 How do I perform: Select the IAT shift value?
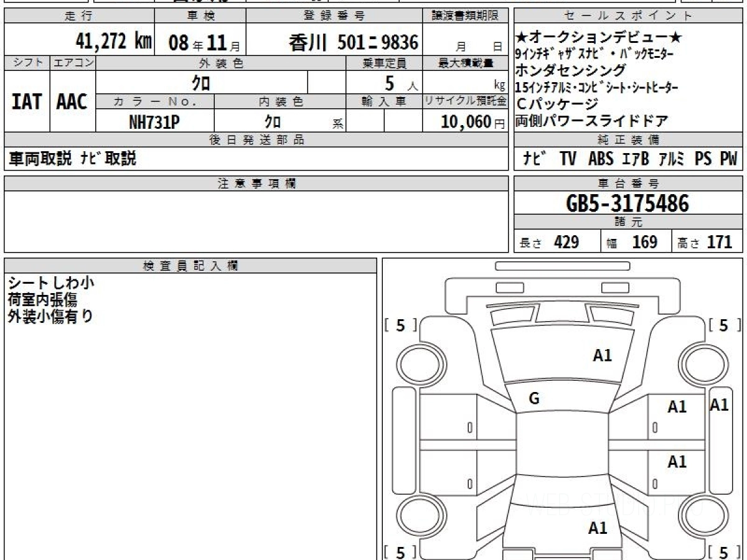[27, 101]
